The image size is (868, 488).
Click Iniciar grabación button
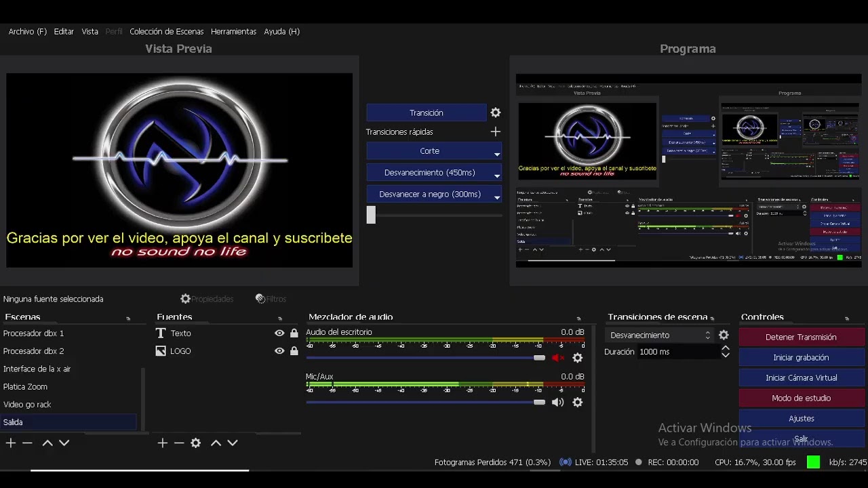click(802, 357)
